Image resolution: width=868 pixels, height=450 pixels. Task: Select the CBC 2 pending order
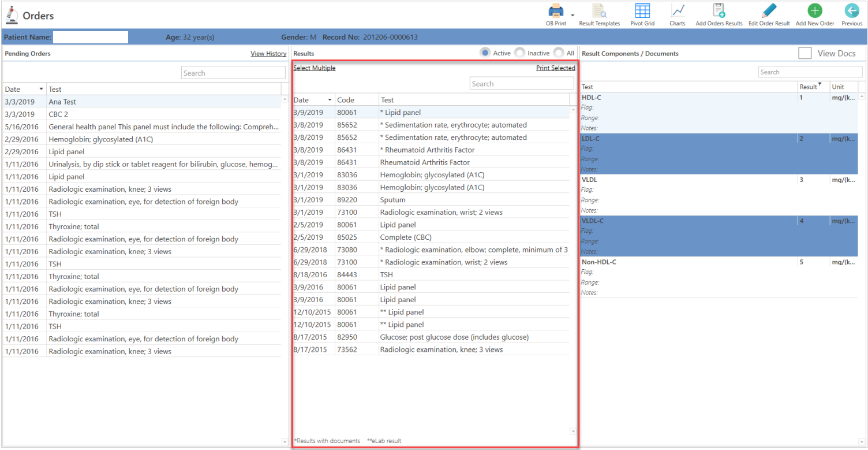click(x=142, y=114)
